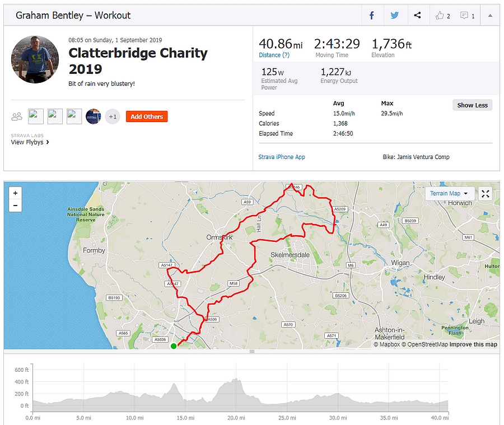Click green start marker on map
The height and width of the screenshot is (425, 504).
174,346
